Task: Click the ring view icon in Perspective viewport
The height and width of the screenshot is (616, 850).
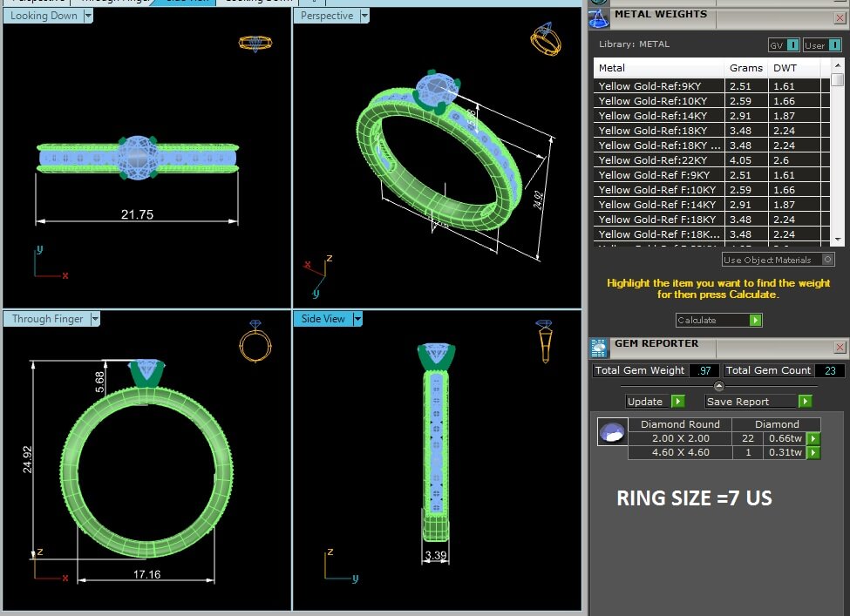Action: tap(546, 40)
